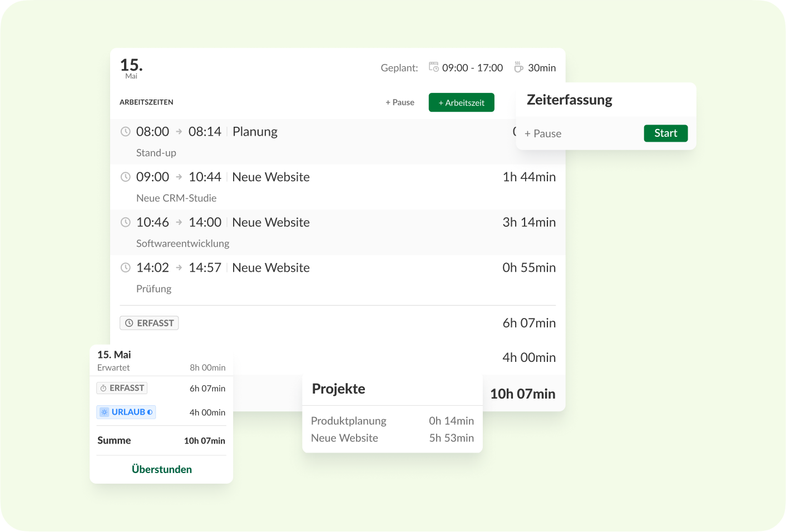786x532 pixels.
Task: Select the small ERFASST badge in day summary
Action: pyautogui.click(x=122, y=388)
